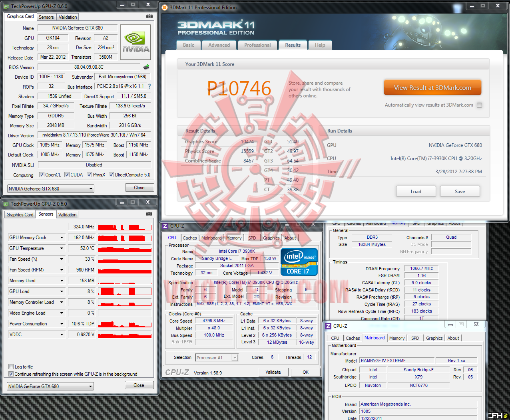Click the Load button in 3DMark 11
This screenshot has width=510, height=420.
(416, 192)
